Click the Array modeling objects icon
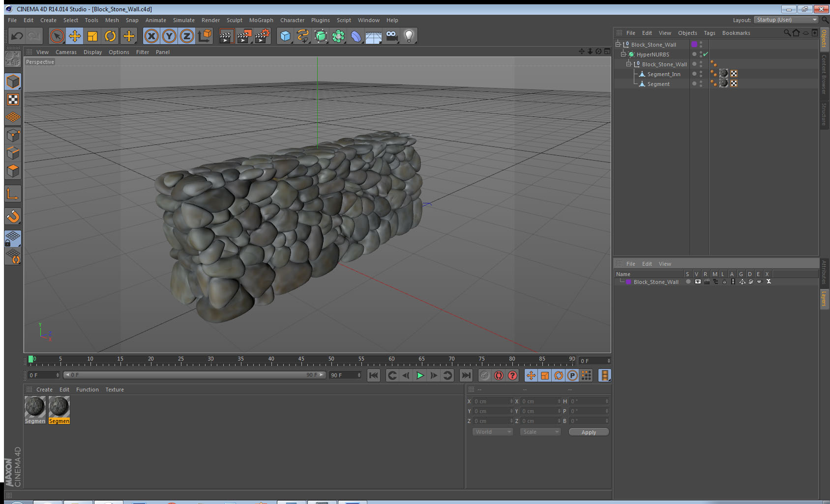The width and height of the screenshot is (830, 504). click(x=338, y=36)
